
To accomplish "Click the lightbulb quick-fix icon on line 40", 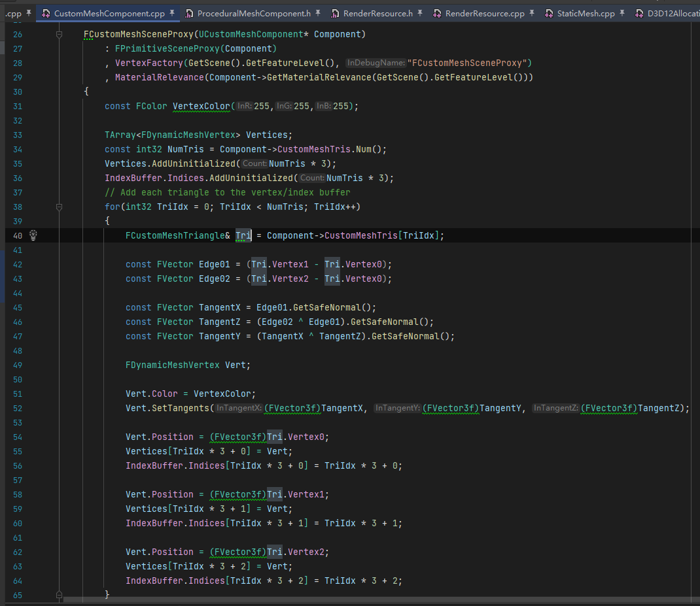I will pyautogui.click(x=33, y=235).
